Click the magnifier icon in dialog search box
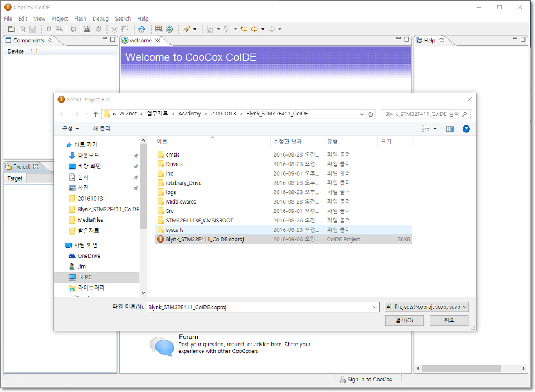The image size is (535, 392). click(464, 114)
